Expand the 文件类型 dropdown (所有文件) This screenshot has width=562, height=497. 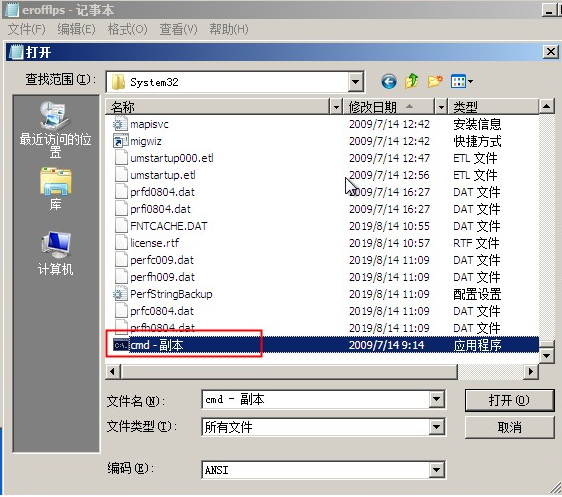(x=437, y=427)
